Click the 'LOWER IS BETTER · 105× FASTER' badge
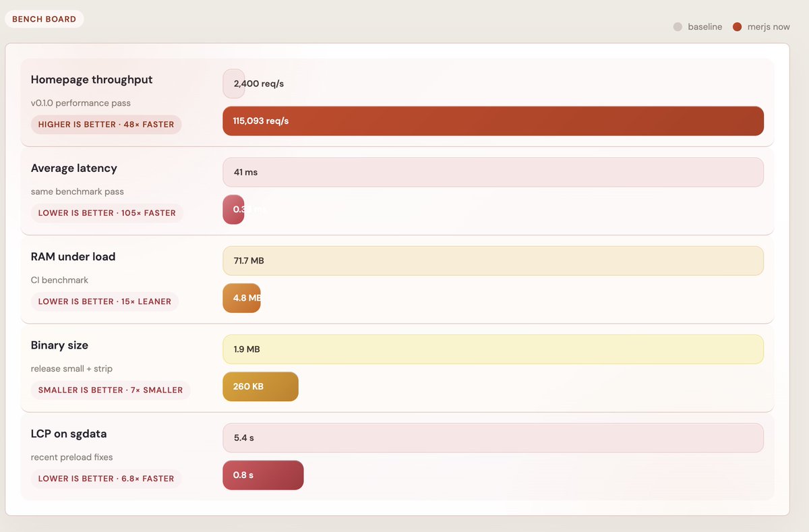Screen dimensions: 809x532 pos(107,212)
